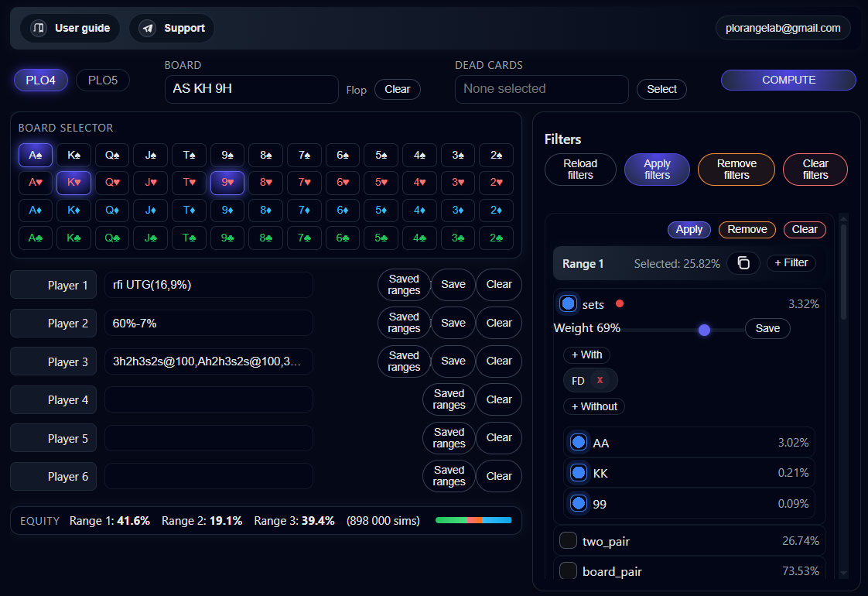Switch to the PLO5 tab
The height and width of the screenshot is (596, 868).
pyautogui.click(x=102, y=80)
